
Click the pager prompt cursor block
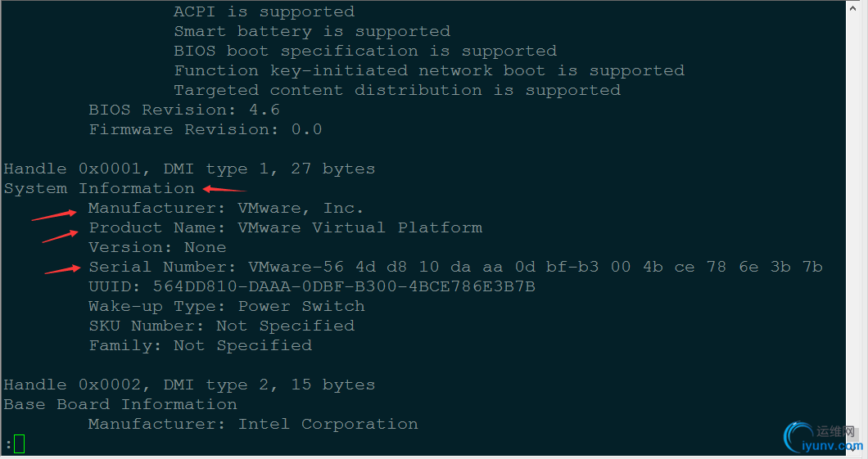click(x=19, y=444)
